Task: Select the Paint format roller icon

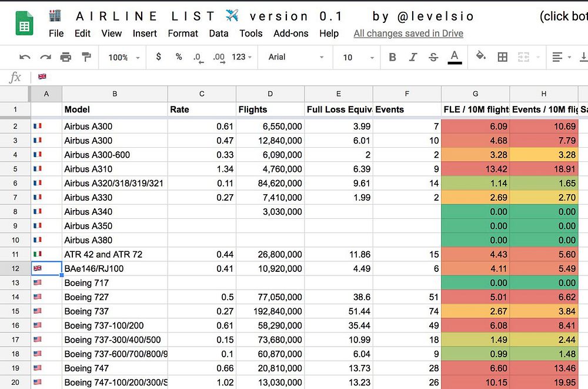Action: (86, 57)
